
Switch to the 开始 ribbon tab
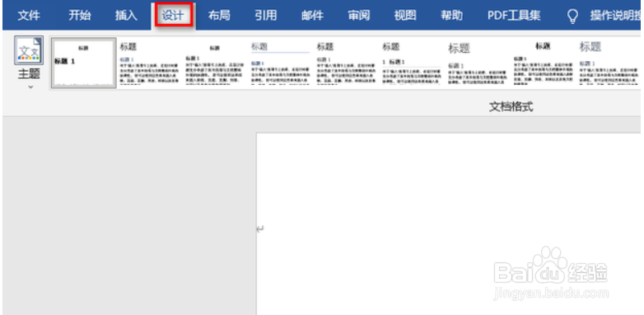(80, 16)
